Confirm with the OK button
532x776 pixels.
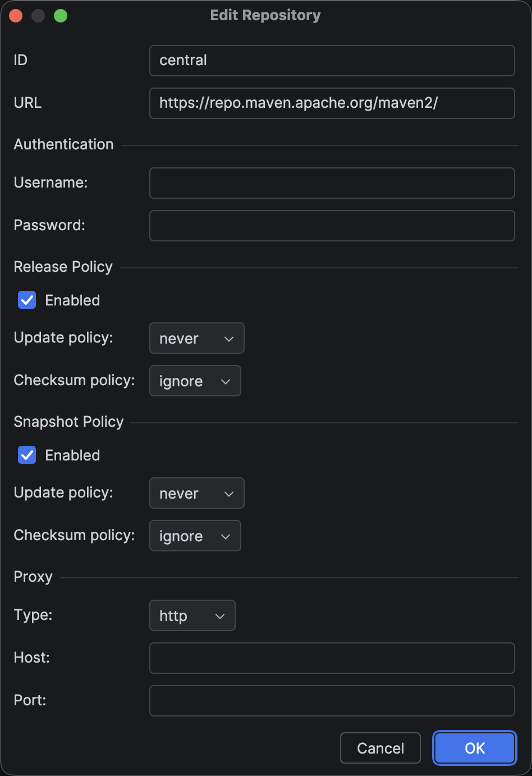[x=474, y=748]
